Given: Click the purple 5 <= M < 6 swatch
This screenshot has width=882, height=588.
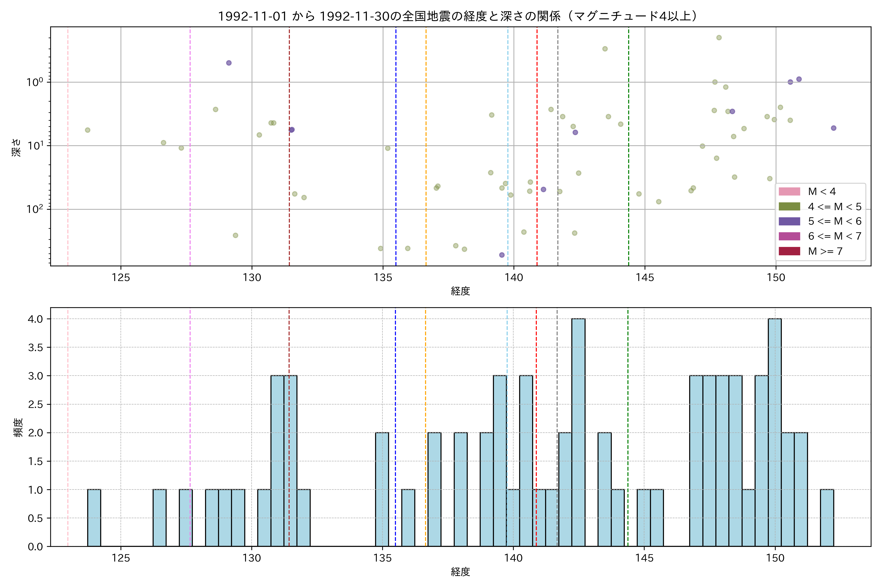Looking at the screenshot, I should click(789, 221).
